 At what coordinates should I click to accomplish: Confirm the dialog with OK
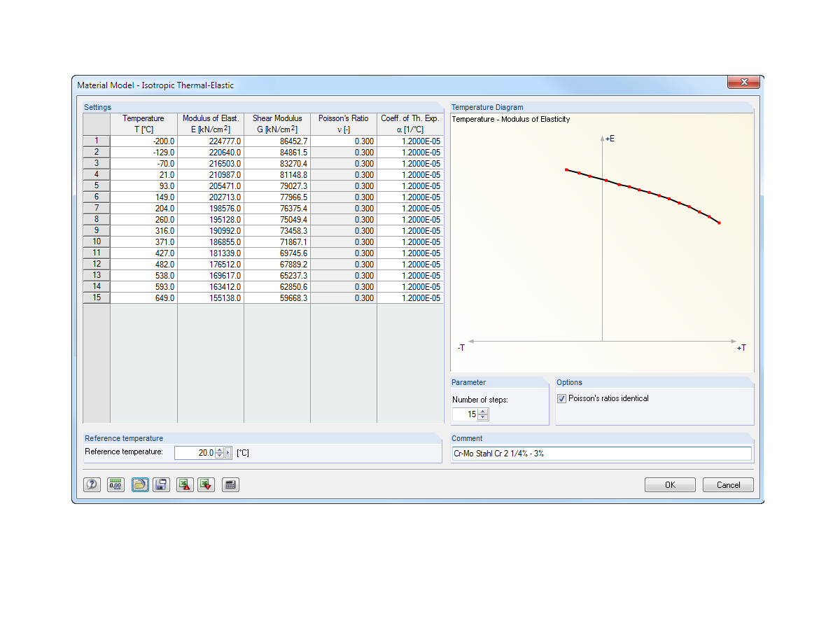[669, 484]
